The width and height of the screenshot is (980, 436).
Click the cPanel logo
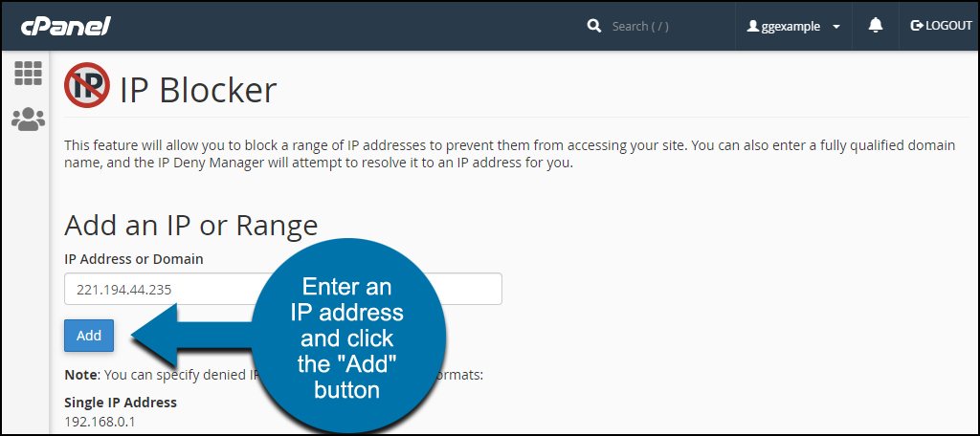point(66,26)
